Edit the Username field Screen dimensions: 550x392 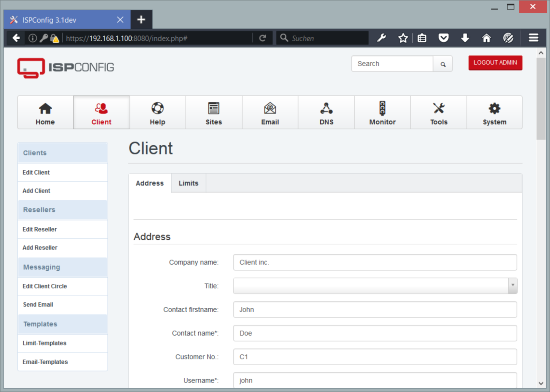(x=375, y=380)
